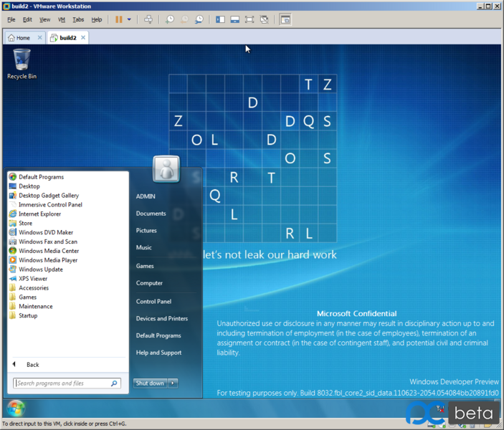Open the Help menu
This screenshot has width=504, height=430.
pos(97,19)
